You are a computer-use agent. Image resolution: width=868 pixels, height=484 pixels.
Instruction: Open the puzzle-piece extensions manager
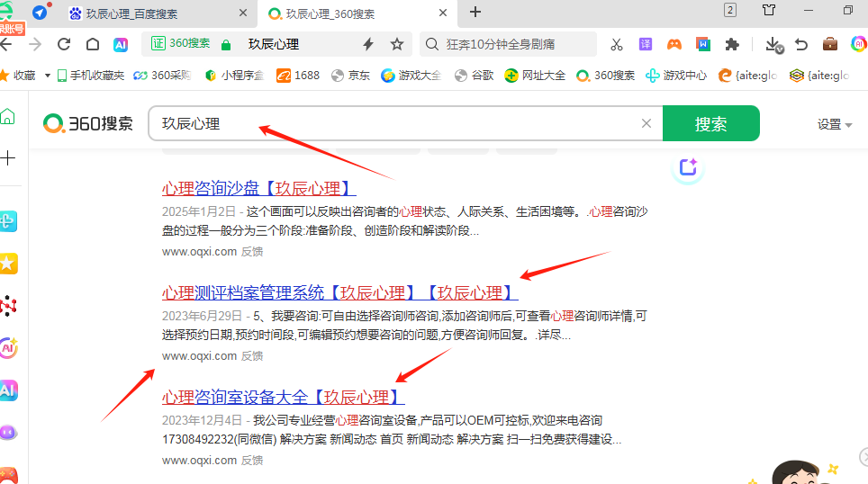pos(732,44)
